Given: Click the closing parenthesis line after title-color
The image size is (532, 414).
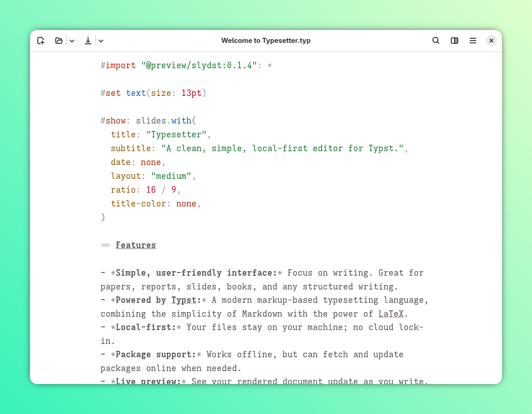Looking at the screenshot, I should click(x=103, y=217).
